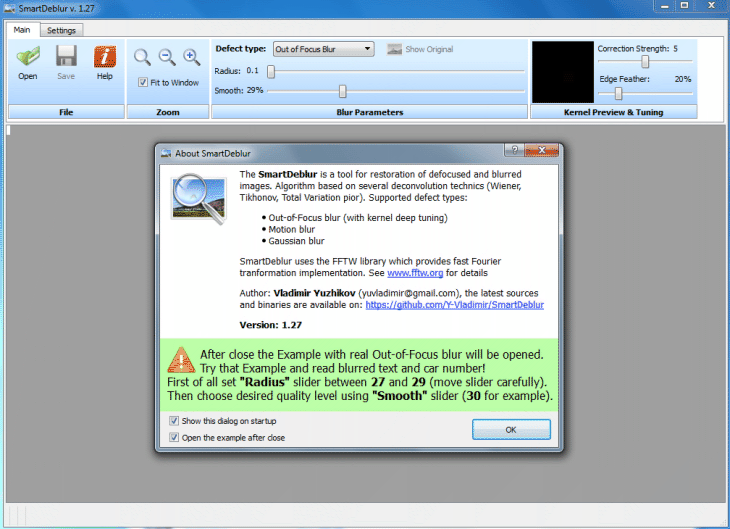Image resolution: width=730 pixels, height=529 pixels.
Task: Open Help using the info icon
Action: click(104, 57)
